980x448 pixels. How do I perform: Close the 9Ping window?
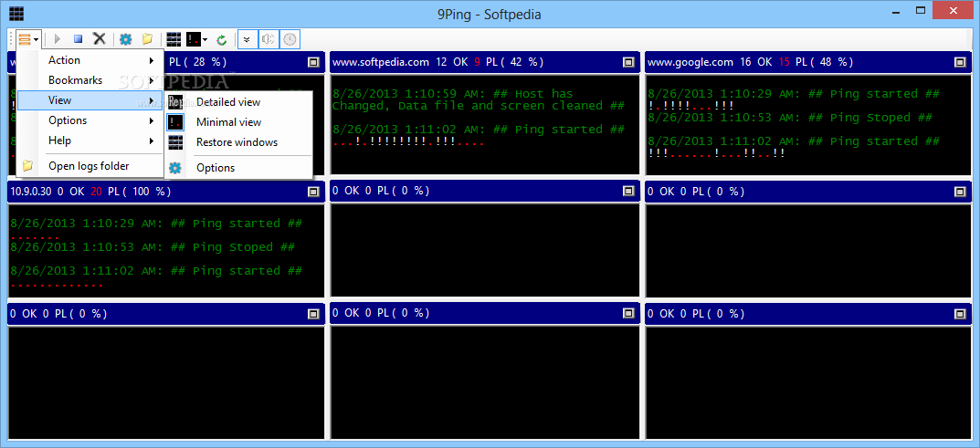coord(954,10)
